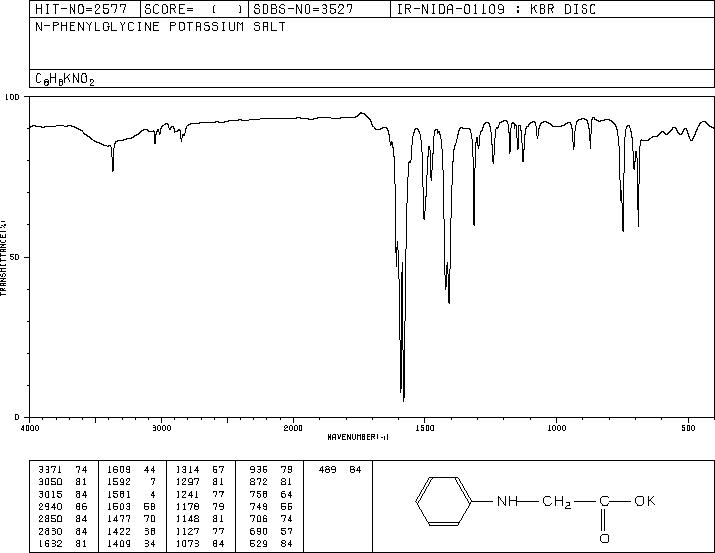Click the TRANSMITTANCE y-axis label
Screen dimensions: 715x553
[x=4, y=258]
